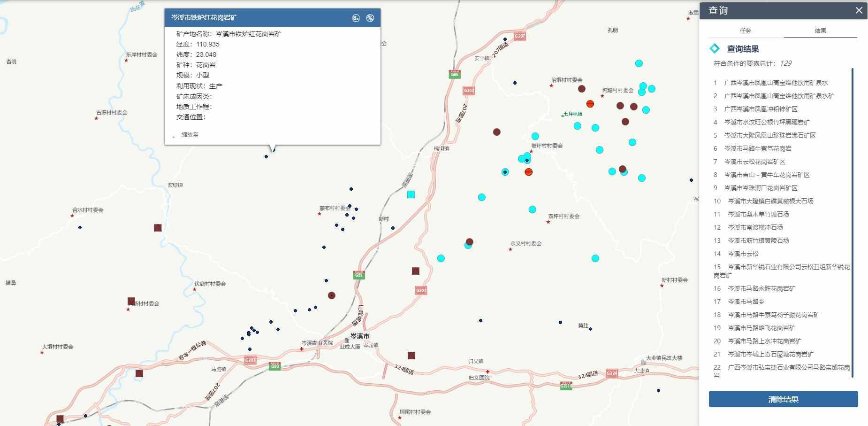Click the red circle marker near 七坪林场
Screen dimensions: 868x426
pyautogui.click(x=590, y=104)
